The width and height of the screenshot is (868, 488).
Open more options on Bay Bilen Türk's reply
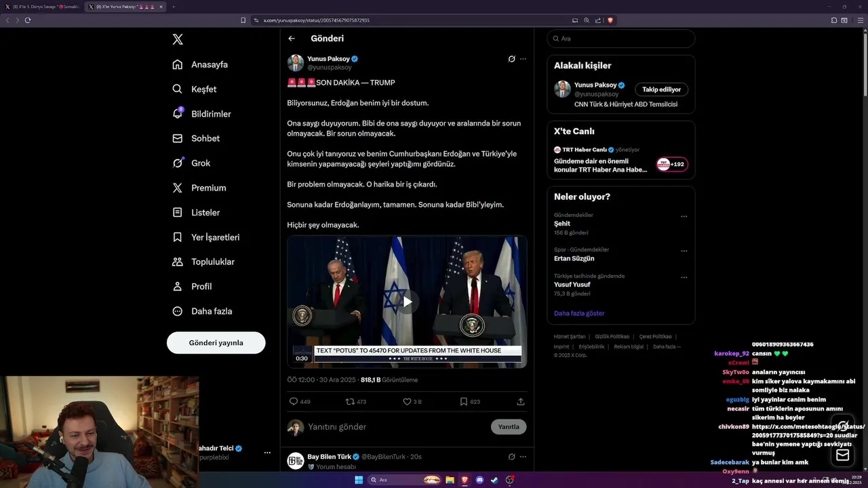[x=523, y=457]
